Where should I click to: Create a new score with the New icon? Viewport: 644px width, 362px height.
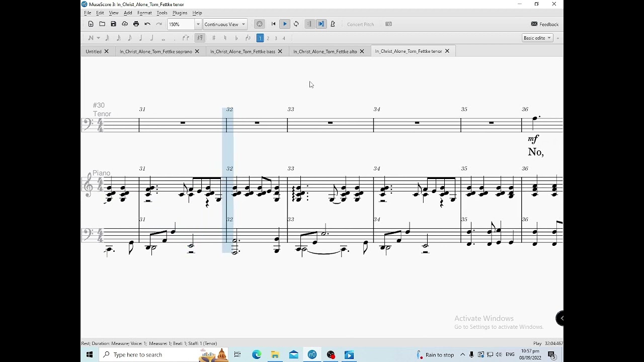click(x=91, y=24)
